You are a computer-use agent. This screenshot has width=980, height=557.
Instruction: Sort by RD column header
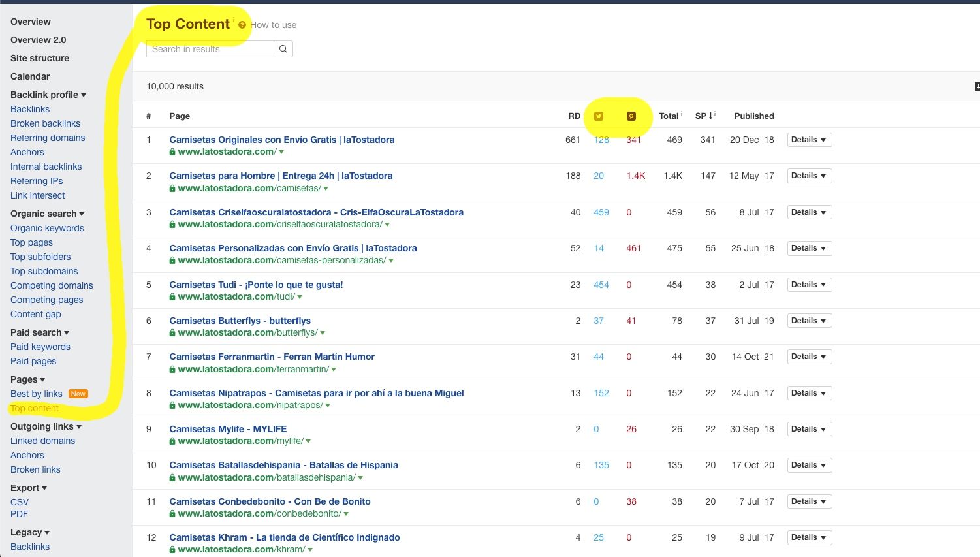coord(574,116)
